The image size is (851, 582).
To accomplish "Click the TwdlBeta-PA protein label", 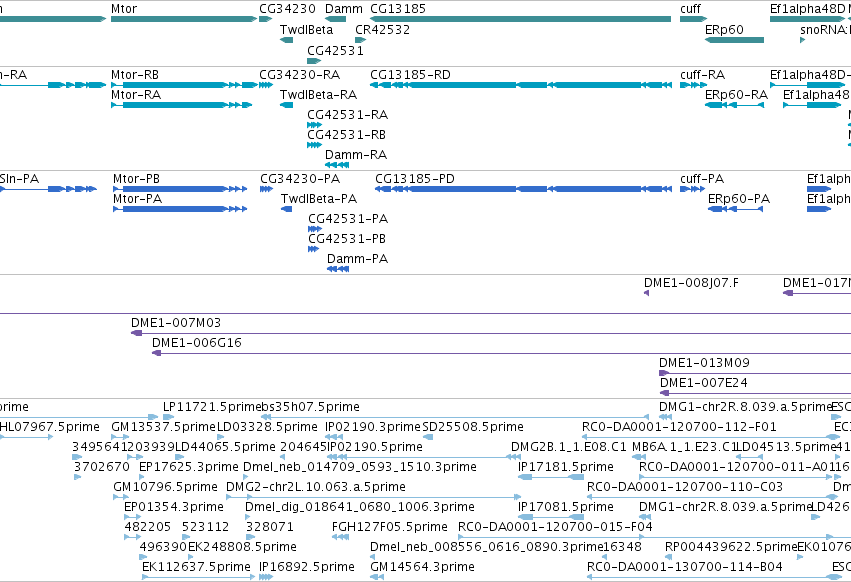I will click(x=319, y=199).
